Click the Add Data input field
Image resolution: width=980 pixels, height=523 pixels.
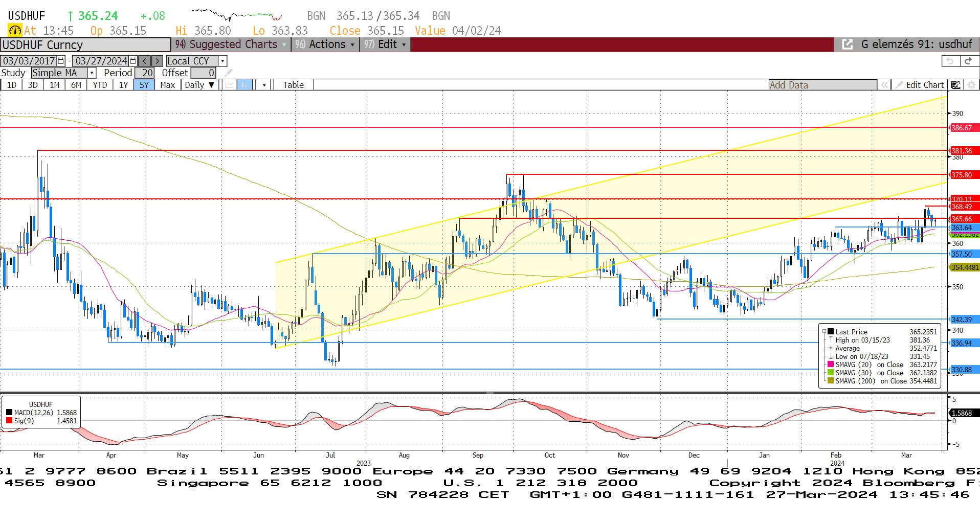click(x=822, y=85)
